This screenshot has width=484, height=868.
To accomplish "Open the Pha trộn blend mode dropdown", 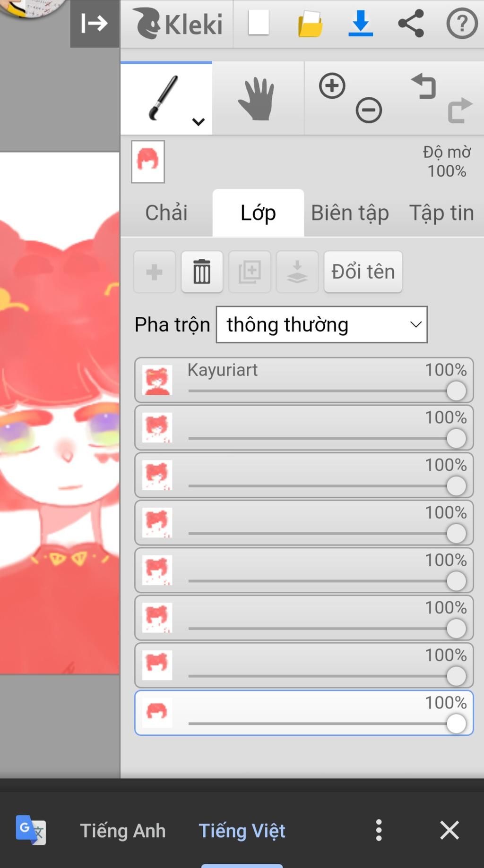I will 321,324.
